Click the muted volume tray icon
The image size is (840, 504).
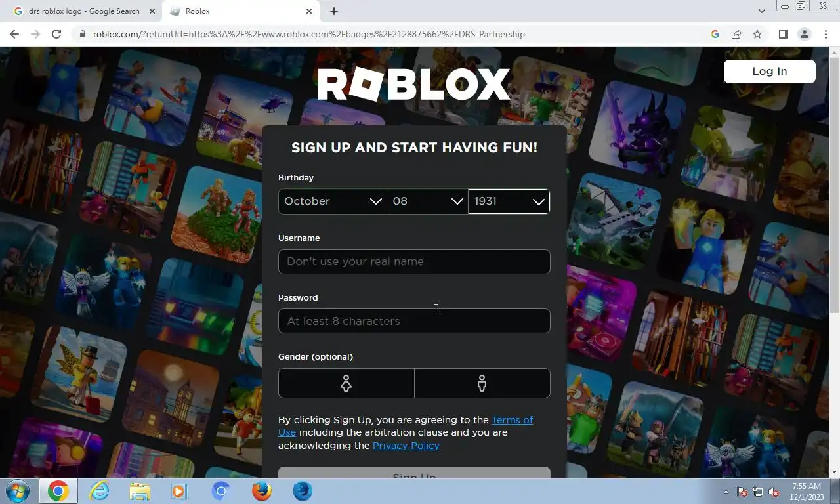click(x=774, y=492)
